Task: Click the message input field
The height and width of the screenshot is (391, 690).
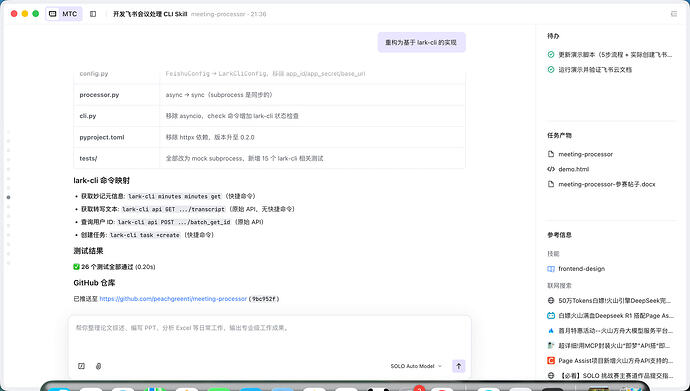Action: [270, 328]
